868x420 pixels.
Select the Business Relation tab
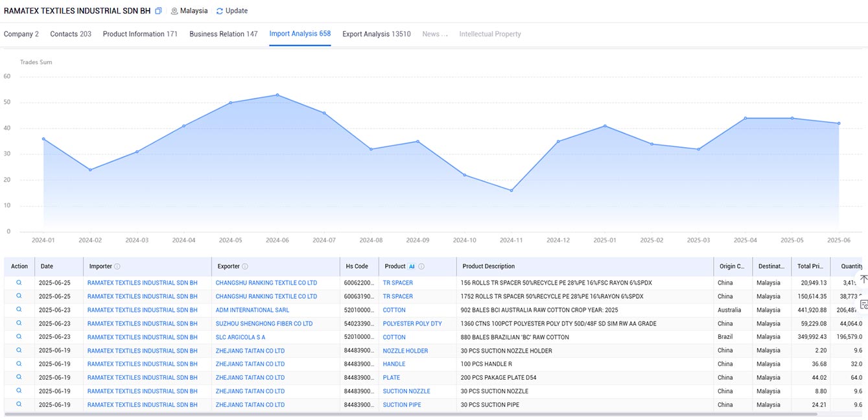(x=224, y=34)
